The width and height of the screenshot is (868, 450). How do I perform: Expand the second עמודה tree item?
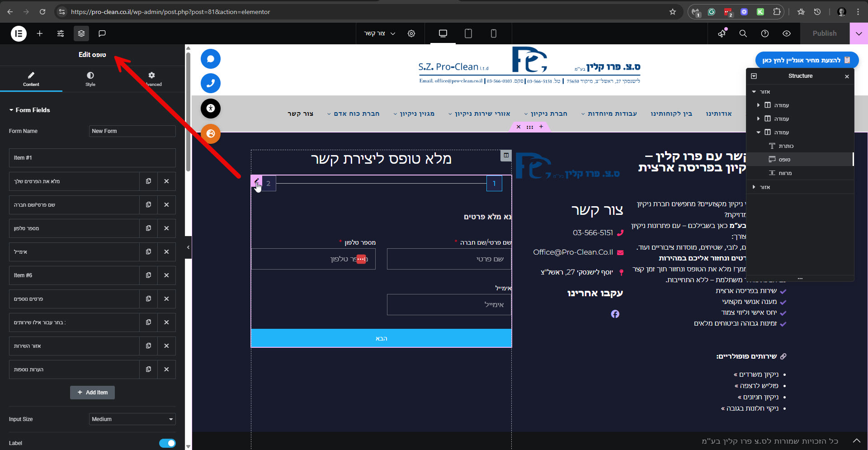tap(758, 119)
